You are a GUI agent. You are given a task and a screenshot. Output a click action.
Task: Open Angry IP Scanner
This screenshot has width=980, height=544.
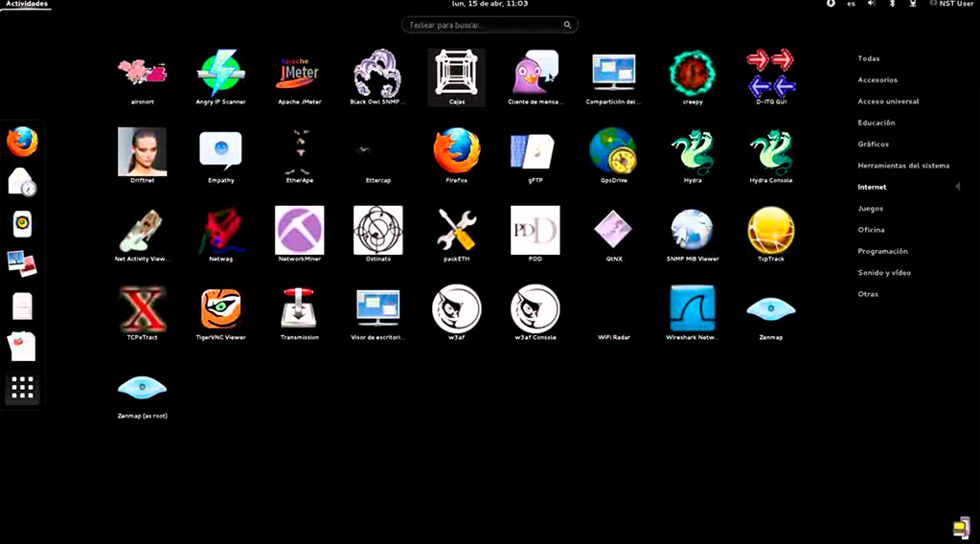coord(220,78)
